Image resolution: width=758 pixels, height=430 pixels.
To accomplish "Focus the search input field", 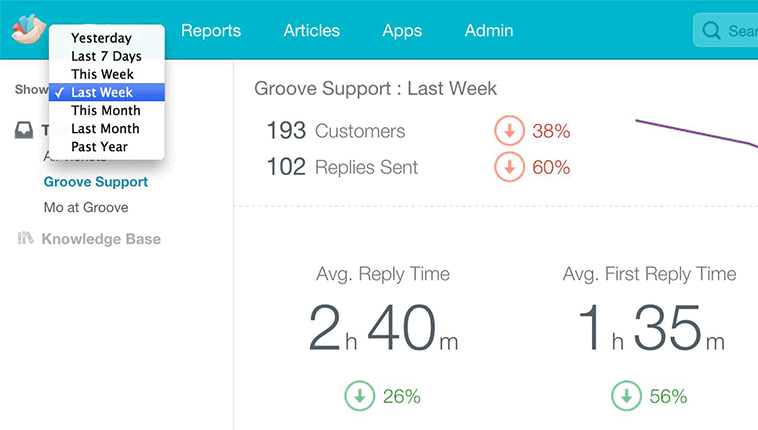I will (x=741, y=31).
